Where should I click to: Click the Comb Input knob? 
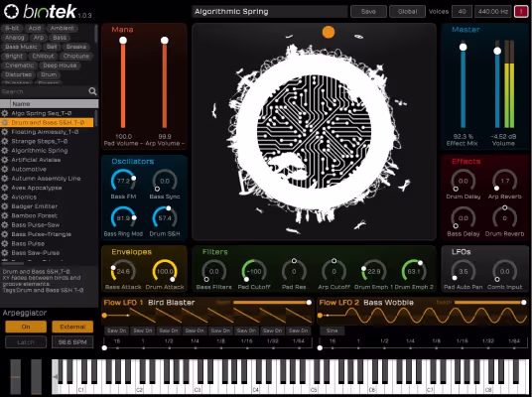[505, 272]
